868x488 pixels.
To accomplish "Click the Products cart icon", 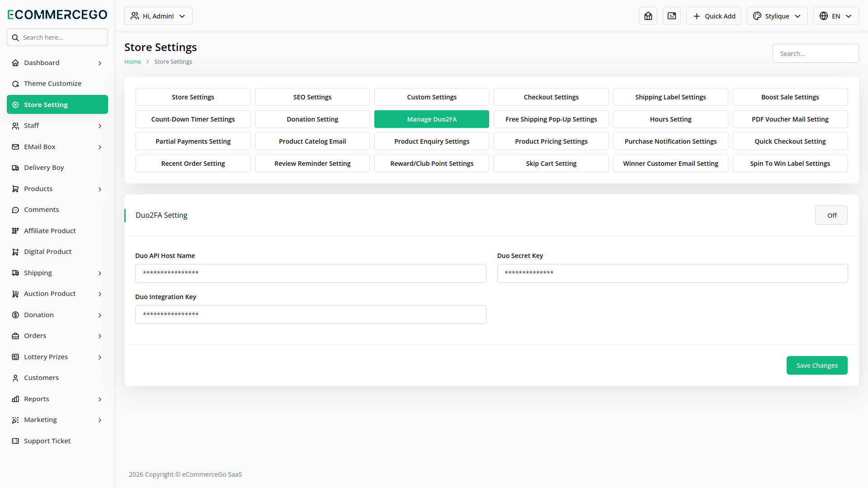I will click(x=15, y=189).
